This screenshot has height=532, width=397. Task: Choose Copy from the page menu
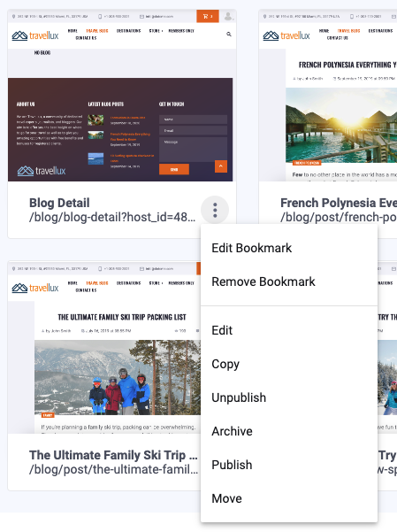coord(225,364)
